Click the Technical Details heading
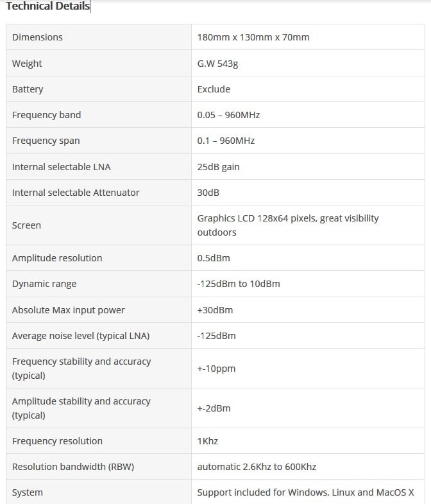 click(x=48, y=7)
